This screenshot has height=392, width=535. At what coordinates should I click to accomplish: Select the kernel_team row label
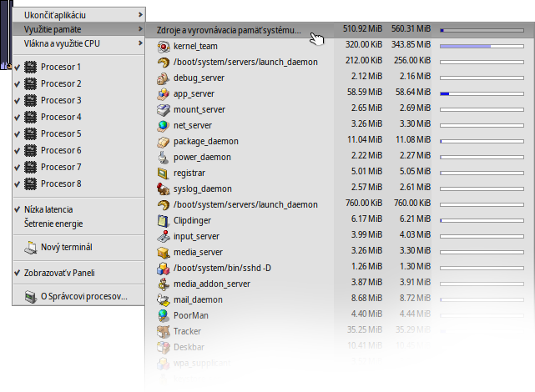195,47
